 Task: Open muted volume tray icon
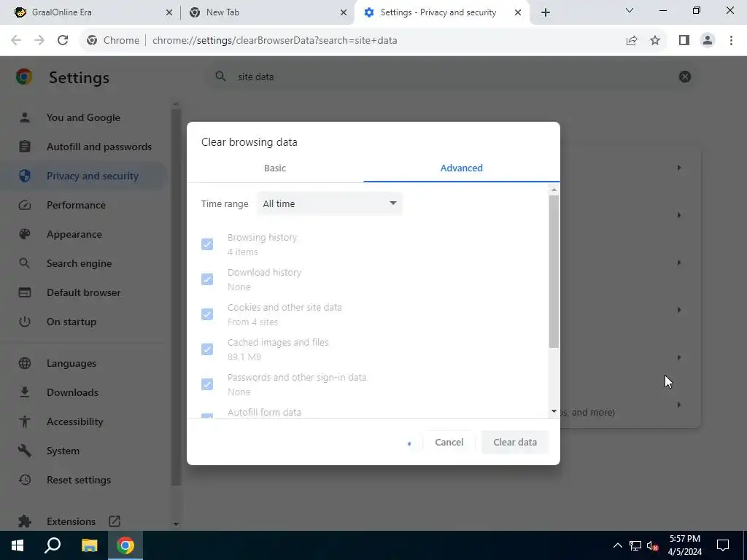[x=652, y=545]
